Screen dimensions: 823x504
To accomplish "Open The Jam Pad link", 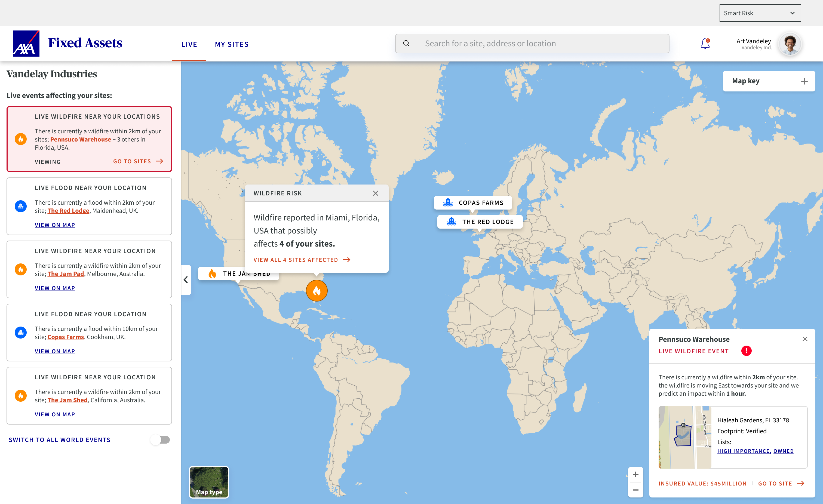I will coord(66,274).
